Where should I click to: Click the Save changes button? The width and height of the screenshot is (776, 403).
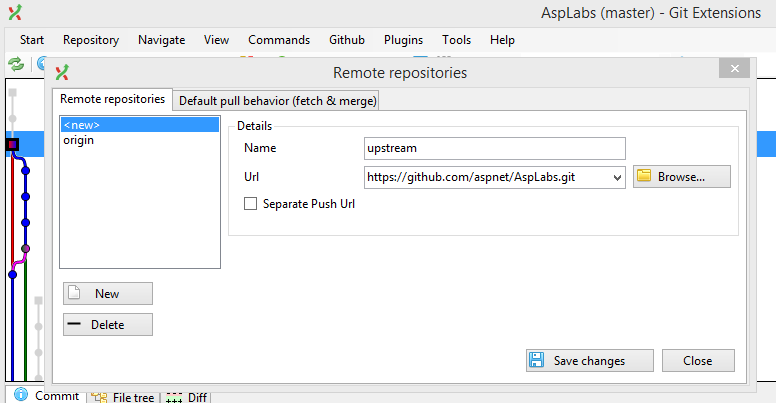(x=589, y=360)
